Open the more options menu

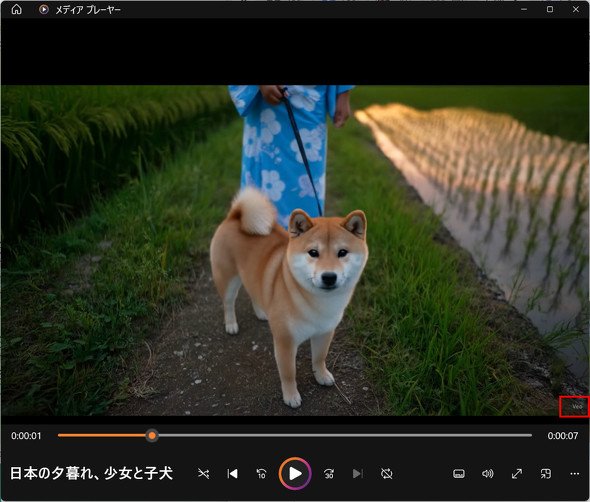click(x=575, y=473)
